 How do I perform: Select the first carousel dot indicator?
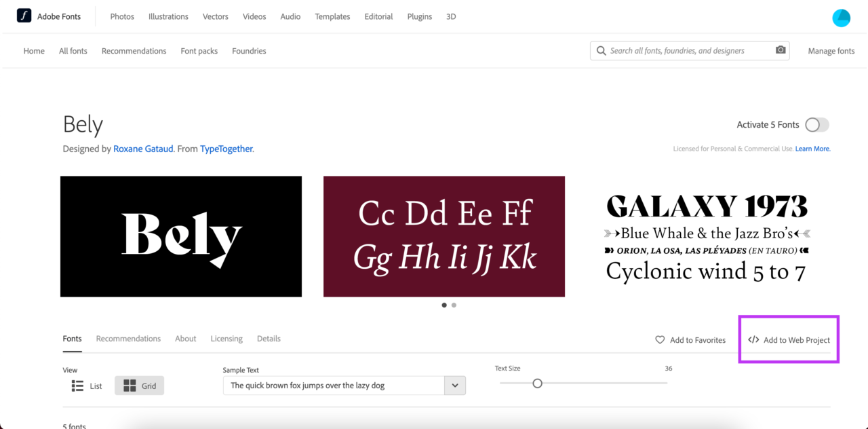(444, 305)
